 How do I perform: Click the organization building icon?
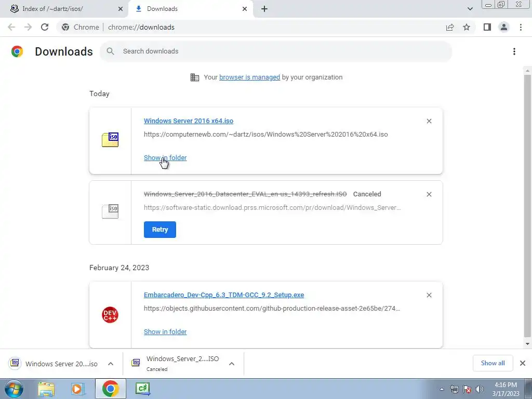click(x=195, y=77)
